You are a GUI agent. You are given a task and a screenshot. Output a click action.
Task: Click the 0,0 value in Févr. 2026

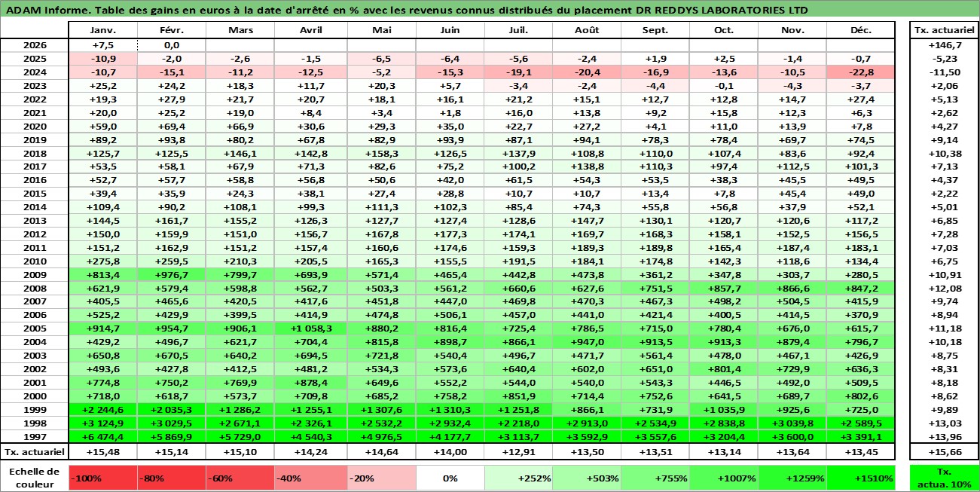(x=172, y=45)
